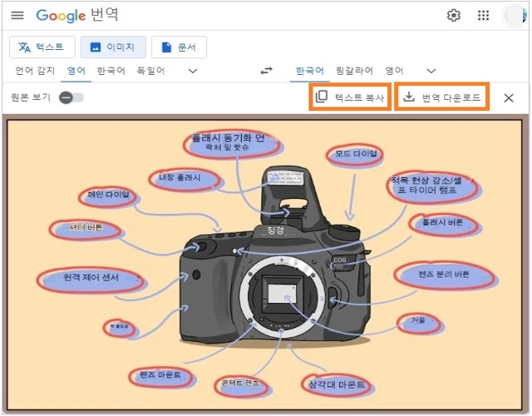Toggle the 원본 보기 switch
532x416 pixels.
pyautogui.click(x=71, y=98)
